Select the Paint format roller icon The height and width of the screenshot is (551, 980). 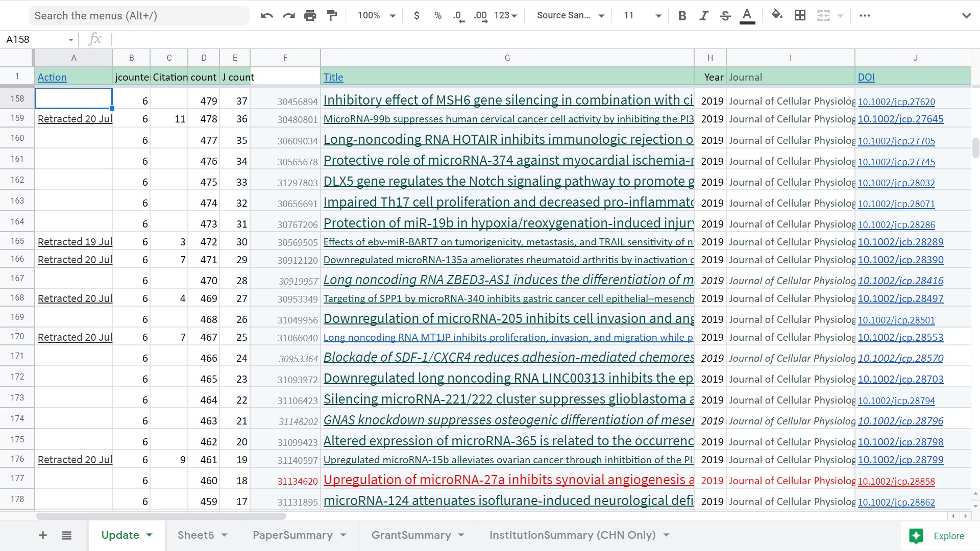pyautogui.click(x=332, y=16)
